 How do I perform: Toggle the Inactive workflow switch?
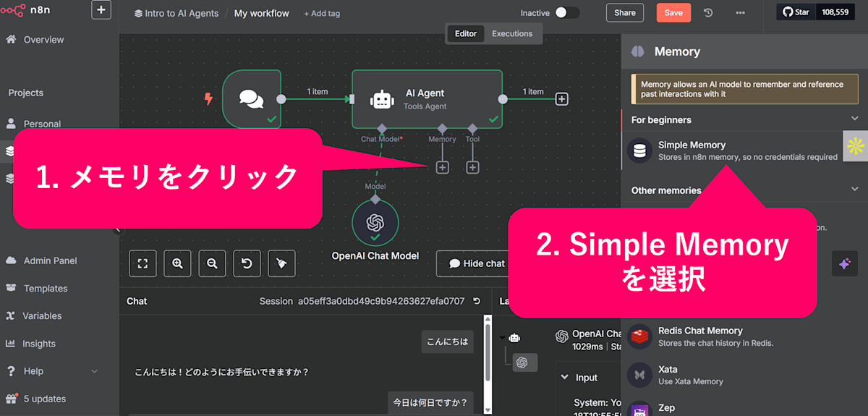click(x=568, y=12)
